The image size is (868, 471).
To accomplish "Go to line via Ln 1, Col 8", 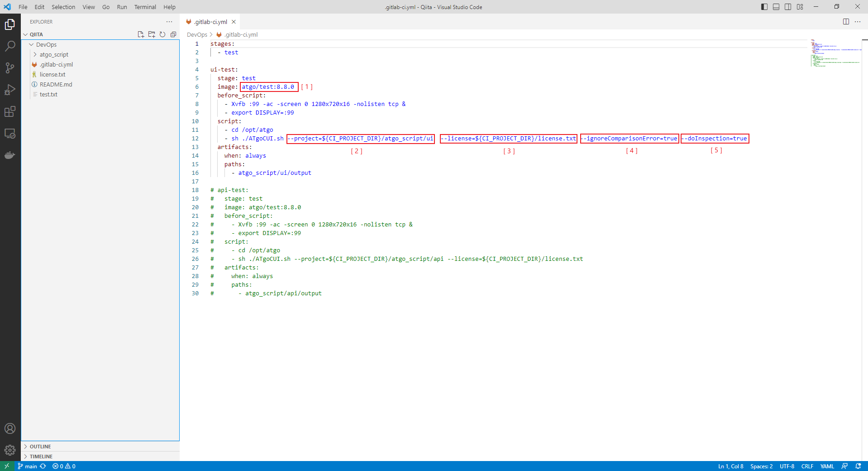I will tap(730, 466).
